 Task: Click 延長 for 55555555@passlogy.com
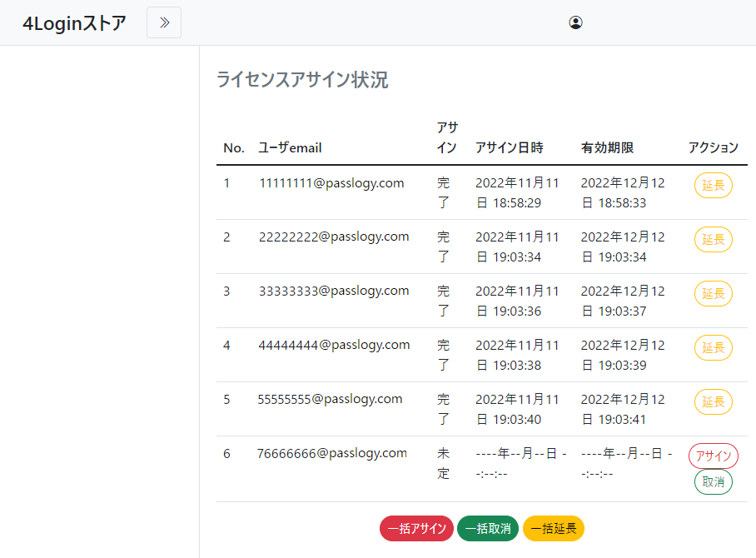[713, 401]
